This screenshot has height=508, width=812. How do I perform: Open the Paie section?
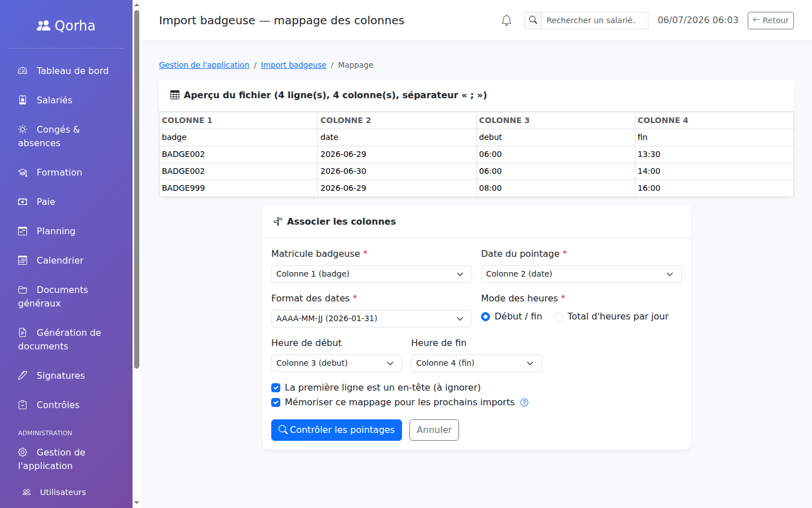[x=67, y=202]
